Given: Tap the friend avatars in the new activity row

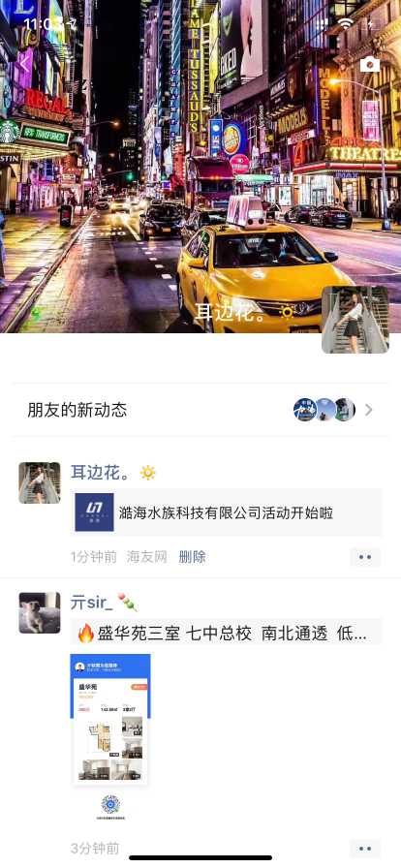Looking at the screenshot, I should [324, 410].
